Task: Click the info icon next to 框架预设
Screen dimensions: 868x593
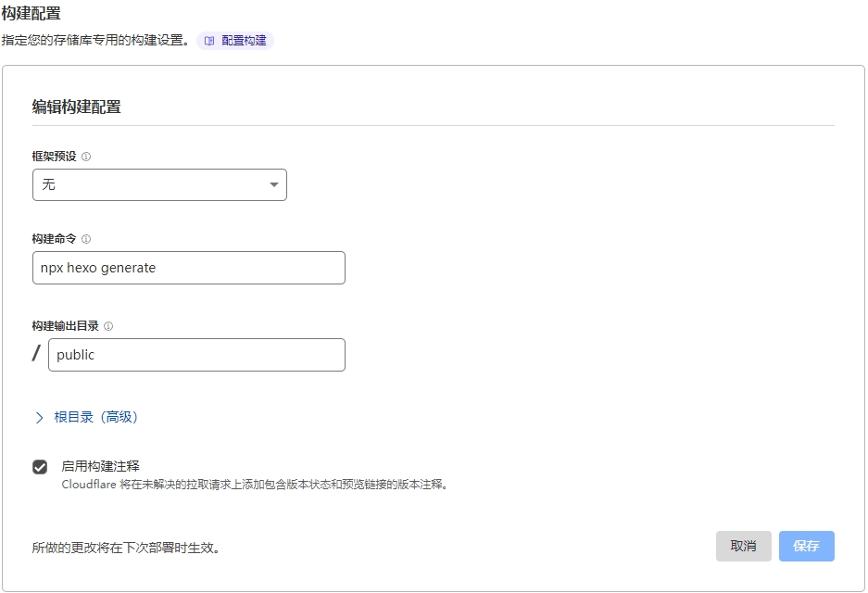Action: point(86,157)
